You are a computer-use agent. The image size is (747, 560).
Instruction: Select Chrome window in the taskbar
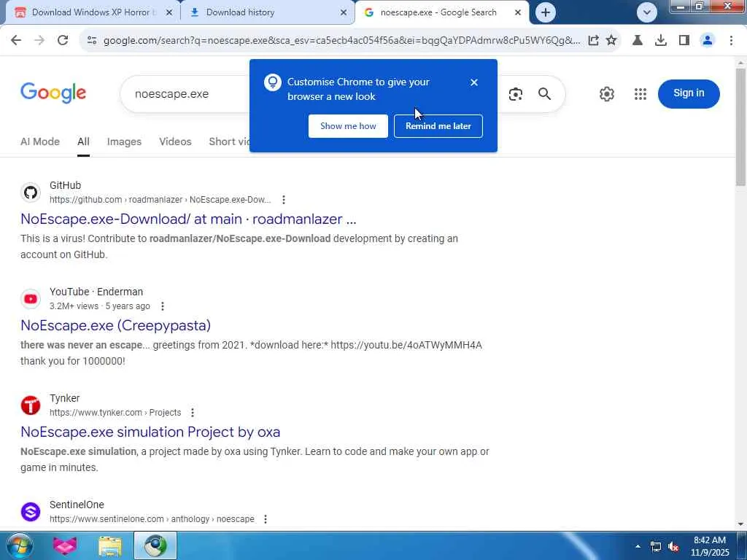pyautogui.click(x=155, y=545)
